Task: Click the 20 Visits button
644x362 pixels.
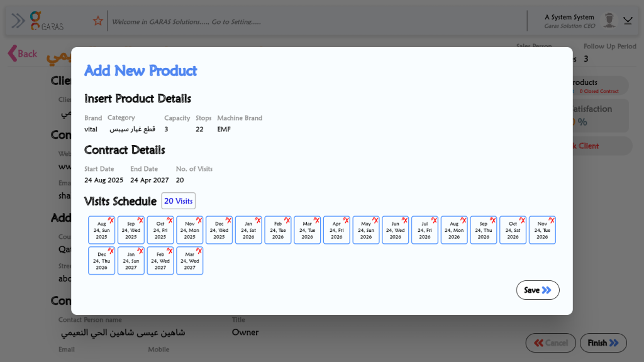Action: pyautogui.click(x=178, y=201)
